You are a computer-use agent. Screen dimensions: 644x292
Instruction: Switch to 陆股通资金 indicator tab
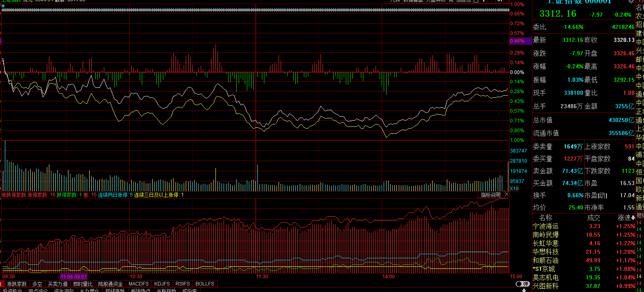tap(110, 284)
